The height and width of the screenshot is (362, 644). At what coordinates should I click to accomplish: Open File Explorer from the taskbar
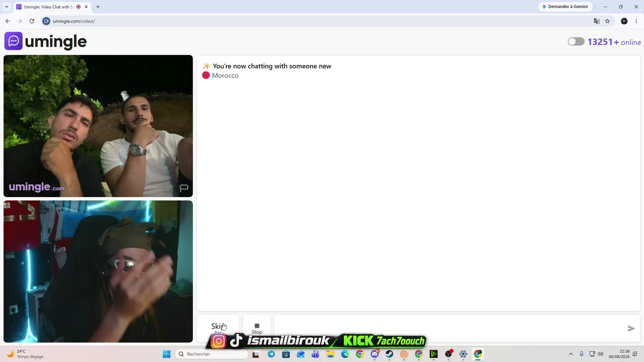point(330,354)
